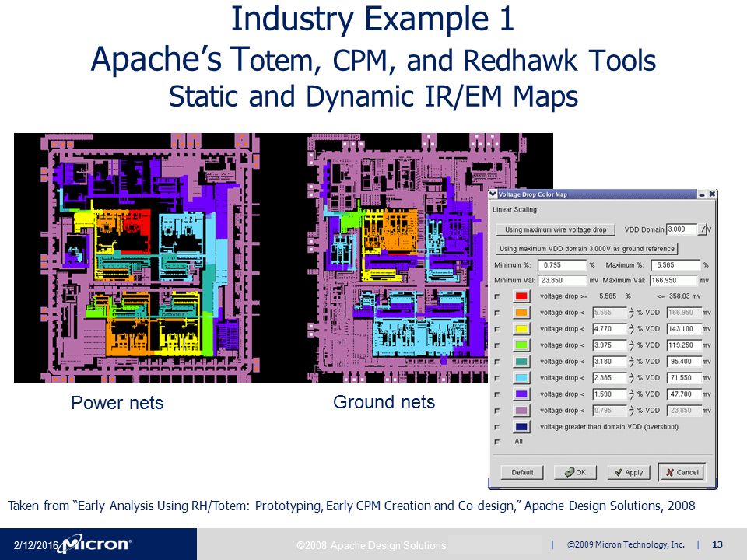The height and width of the screenshot is (560, 747).
Task: Confirm with the OK button
Action: coord(575,472)
